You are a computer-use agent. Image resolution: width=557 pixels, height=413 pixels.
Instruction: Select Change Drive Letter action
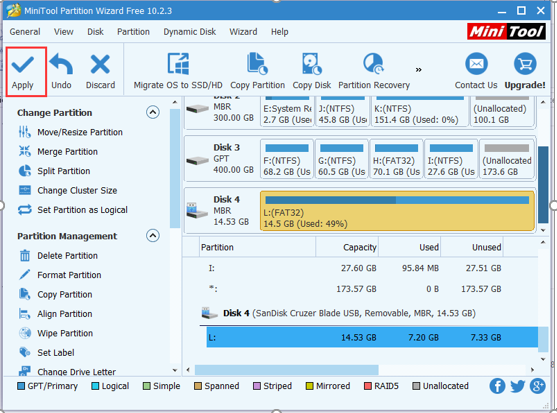tap(67, 371)
